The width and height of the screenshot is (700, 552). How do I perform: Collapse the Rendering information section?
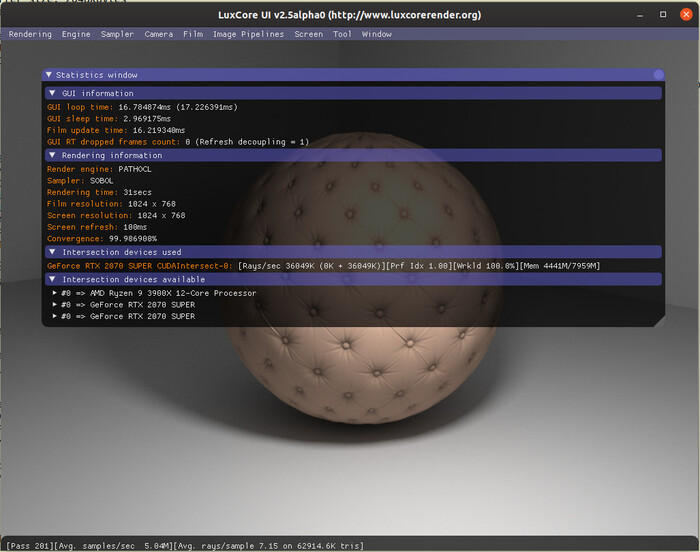pyautogui.click(x=54, y=156)
